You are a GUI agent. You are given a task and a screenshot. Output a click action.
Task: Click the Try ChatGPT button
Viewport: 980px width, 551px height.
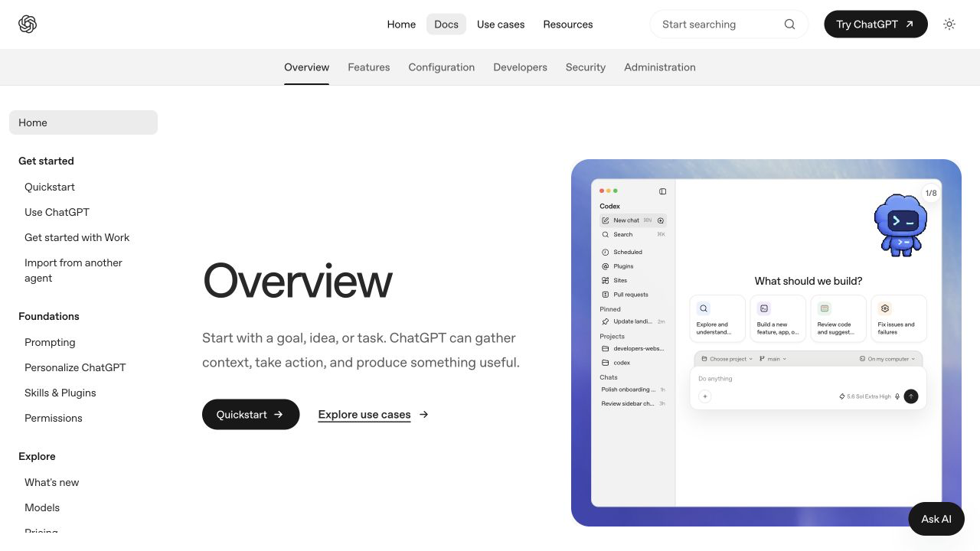point(876,24)
